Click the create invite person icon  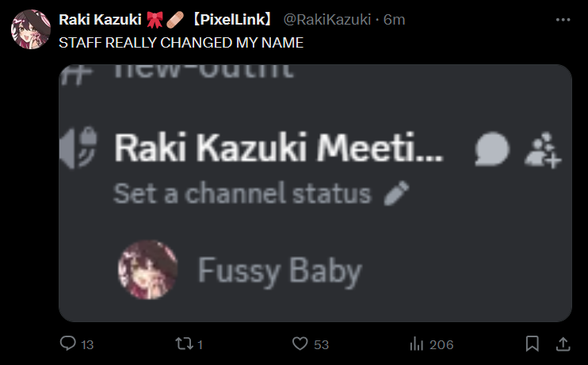coord(544,148)
